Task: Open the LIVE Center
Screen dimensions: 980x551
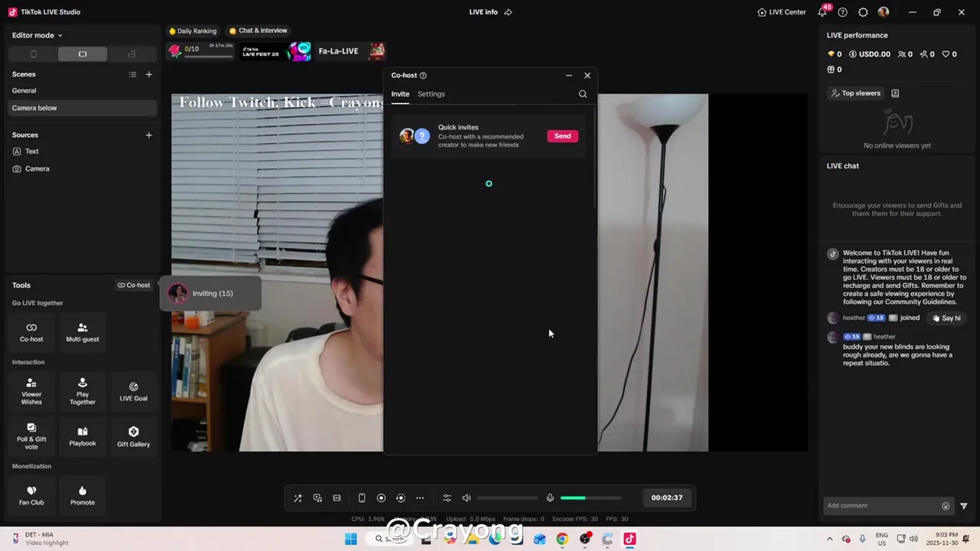Action: click(781, 12)
